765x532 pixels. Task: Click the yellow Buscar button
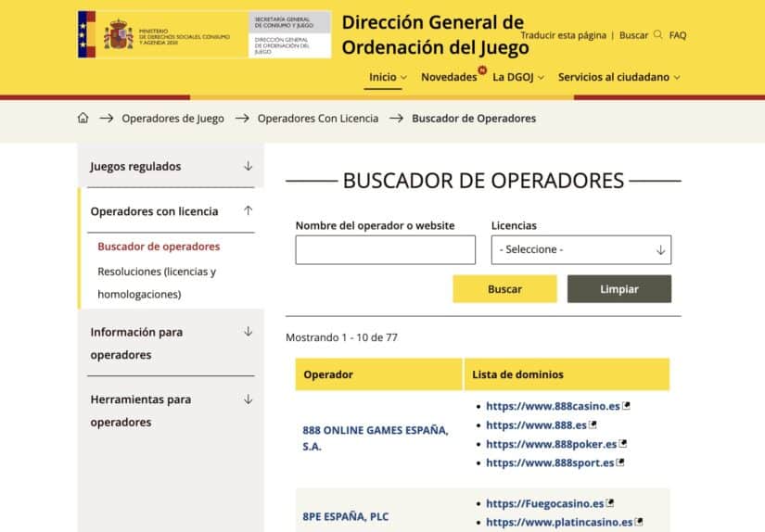[504, 288]
